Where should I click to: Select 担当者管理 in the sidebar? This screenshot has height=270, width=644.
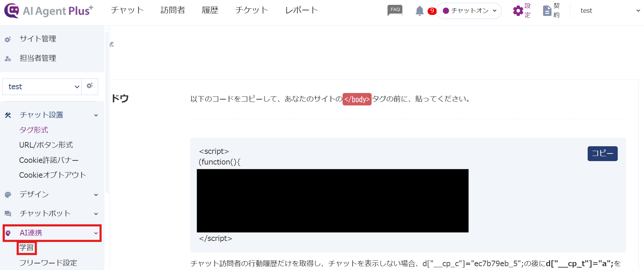38,58
